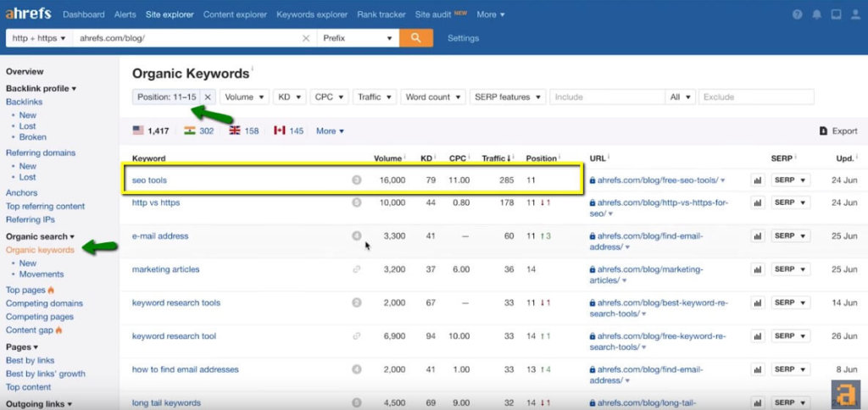Click the monitor icon in the top bar
868x410 pixels.
(836, 15)
